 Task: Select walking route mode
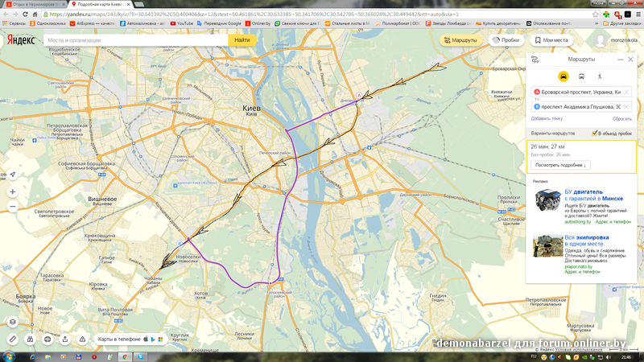tap(600, 76)
